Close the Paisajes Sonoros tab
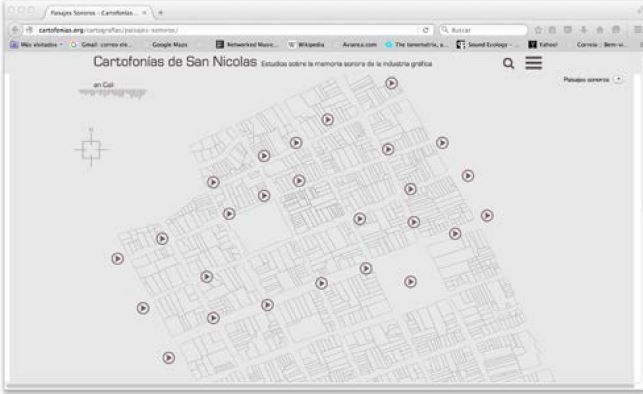Screen dimensions: 643x394 (144, 13)
